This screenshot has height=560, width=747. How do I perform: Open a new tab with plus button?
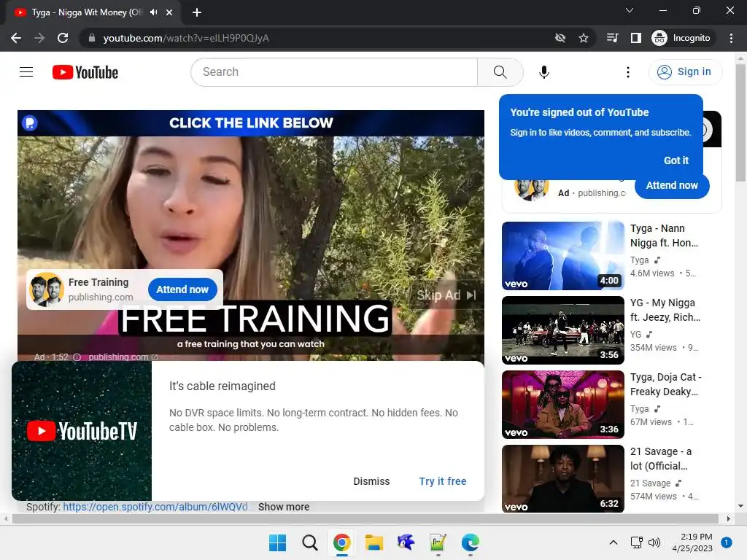[197, 12]
